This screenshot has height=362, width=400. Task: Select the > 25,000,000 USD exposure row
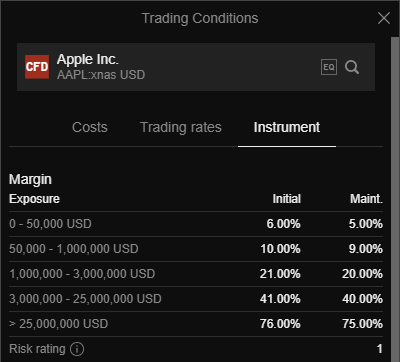coord(196,324)
